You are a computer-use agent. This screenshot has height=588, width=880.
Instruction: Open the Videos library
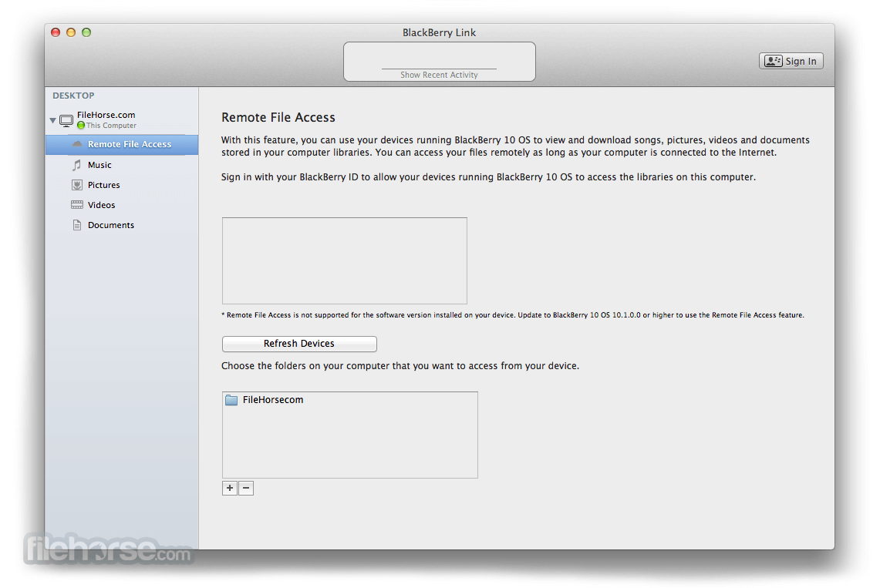pyautogui.click(x=102, y=205)
